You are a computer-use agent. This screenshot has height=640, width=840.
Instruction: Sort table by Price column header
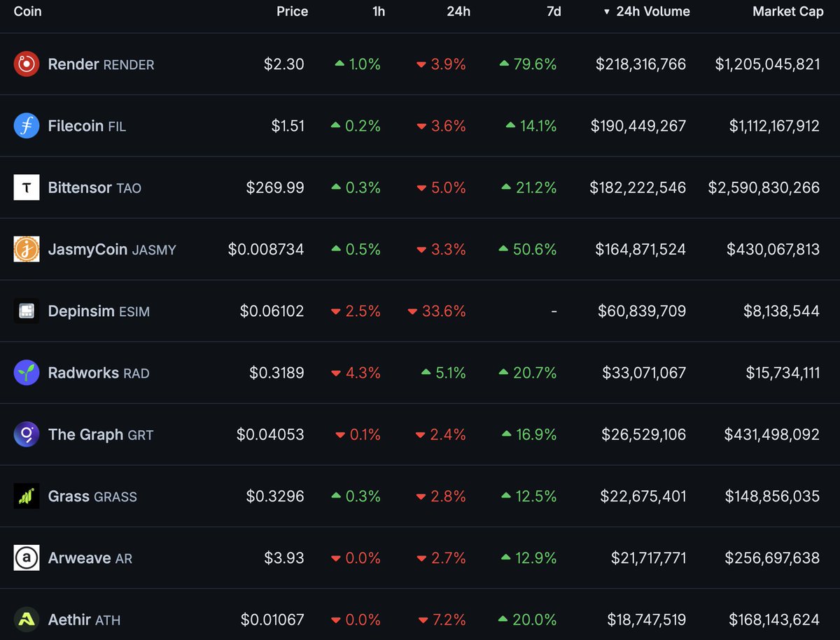tap(292, 12)
